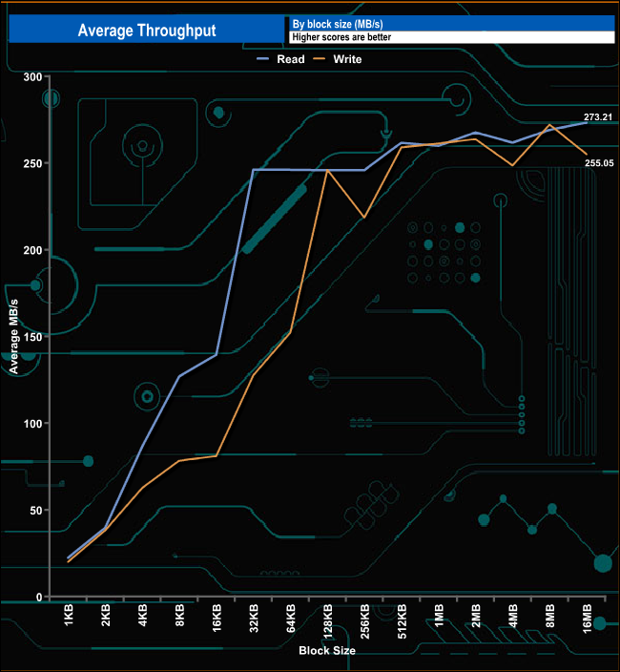
Task: Click the 1MB x-axis label
Action: pyautogui.click(x=439, y=616)
